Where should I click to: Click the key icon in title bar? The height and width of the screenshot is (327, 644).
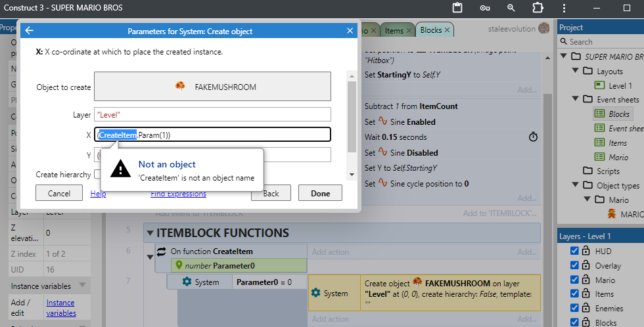tap(485, 8)
